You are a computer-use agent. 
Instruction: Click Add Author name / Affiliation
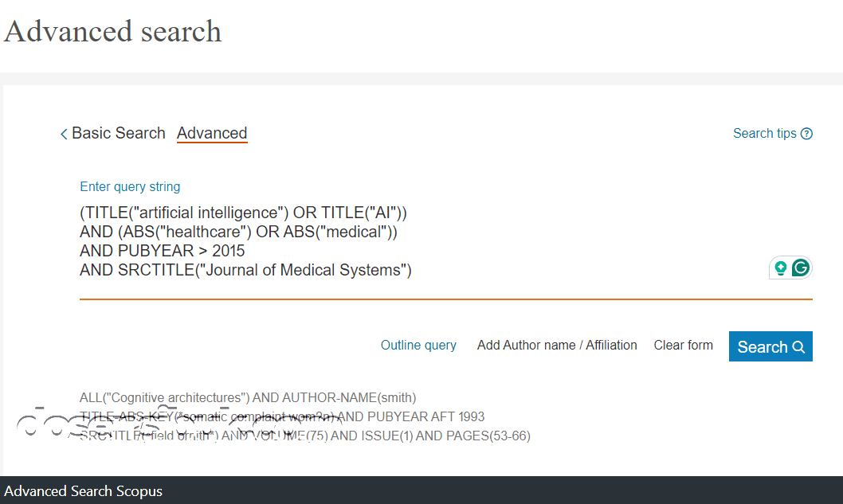coord(557,345)
